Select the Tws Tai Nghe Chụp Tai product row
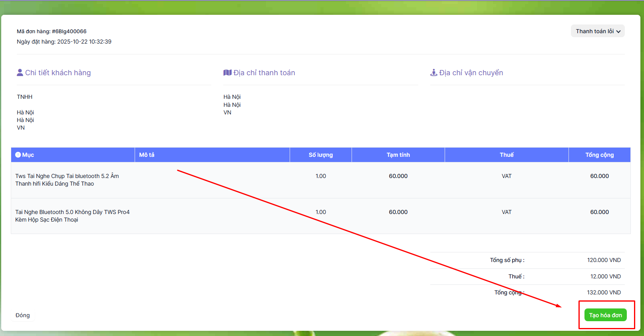This screenshot has height=336, width=644. point(67,180)
